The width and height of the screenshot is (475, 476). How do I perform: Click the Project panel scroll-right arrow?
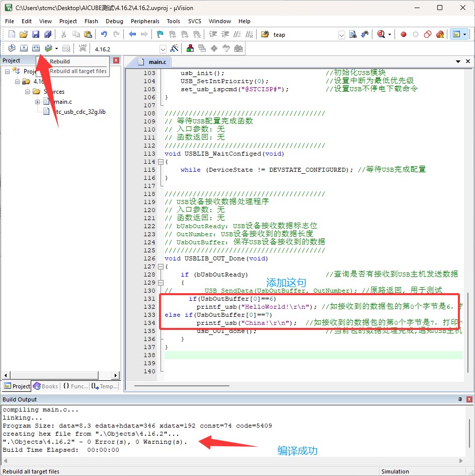coord(115,376)
